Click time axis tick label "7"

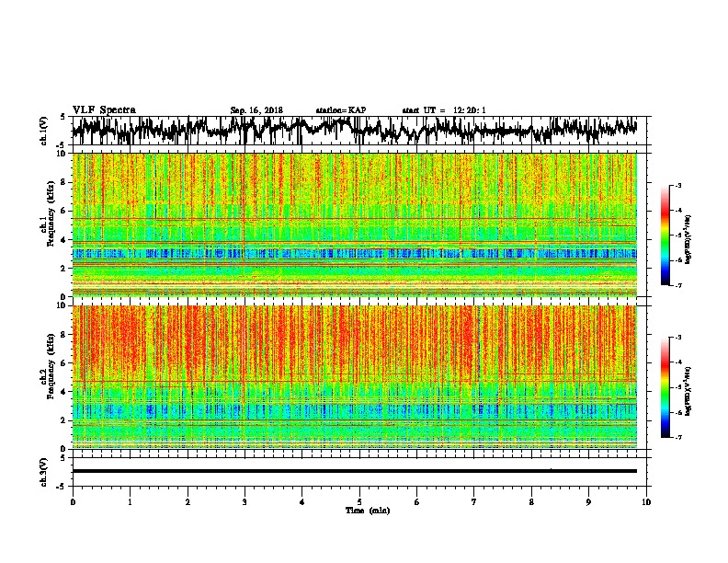[x=474, y=502]
